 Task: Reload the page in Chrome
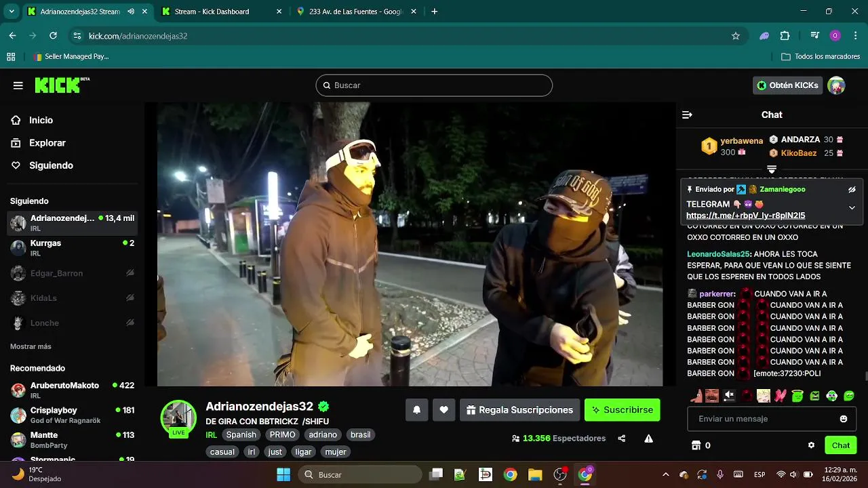(x=53, y=36)
